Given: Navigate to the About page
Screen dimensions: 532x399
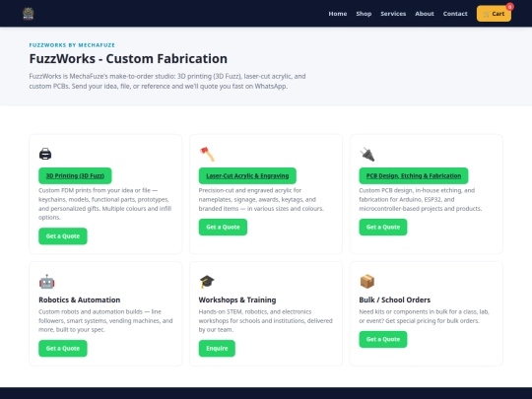Looking at the screenshot, I should coord(425,14).
